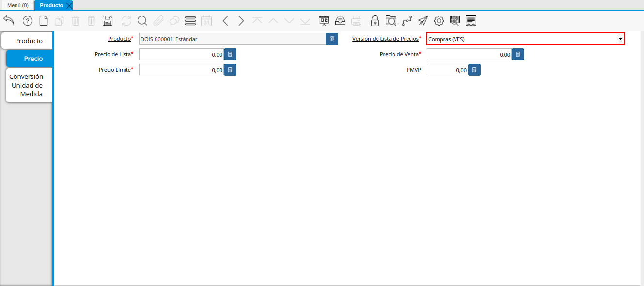This screenshot has height=286, width=644.
Task: Open the gear process icon
Action: (439, 21)
